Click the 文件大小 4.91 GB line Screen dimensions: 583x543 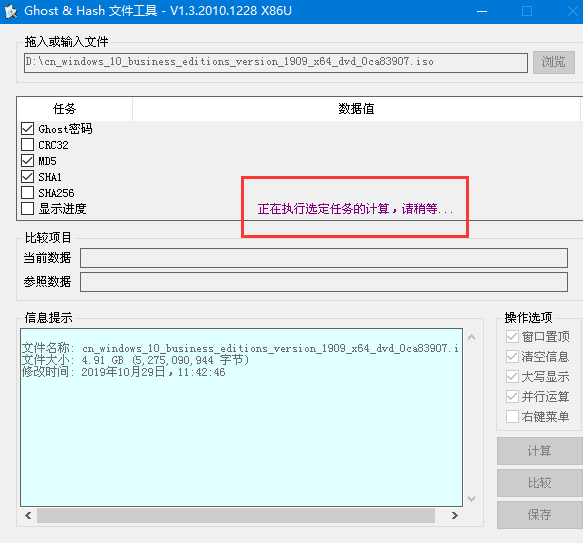point(135,360)
